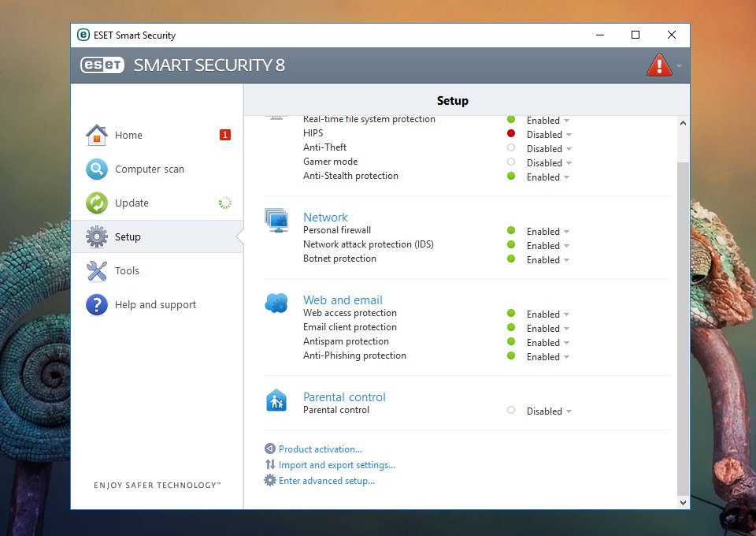
Task: Click the advanced setup gear icon
Action: pyautogui.click(x=270, y=481)
